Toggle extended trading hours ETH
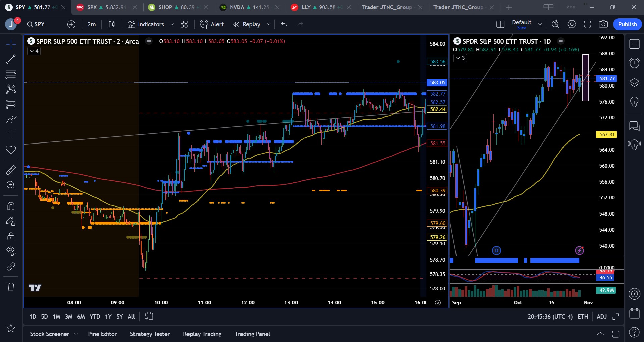The width and height of the screenshot is (644, 342). [x=583, y=317]
